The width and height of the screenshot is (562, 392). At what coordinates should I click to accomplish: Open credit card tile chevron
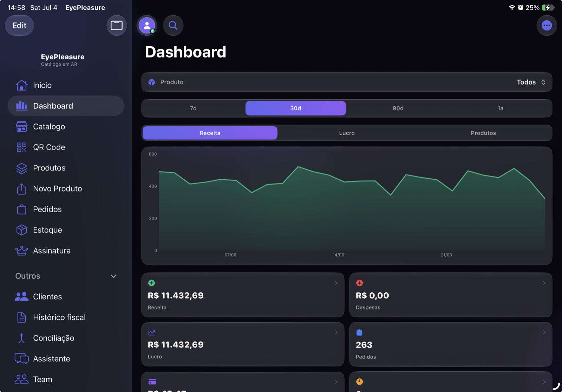coord(336,381)
